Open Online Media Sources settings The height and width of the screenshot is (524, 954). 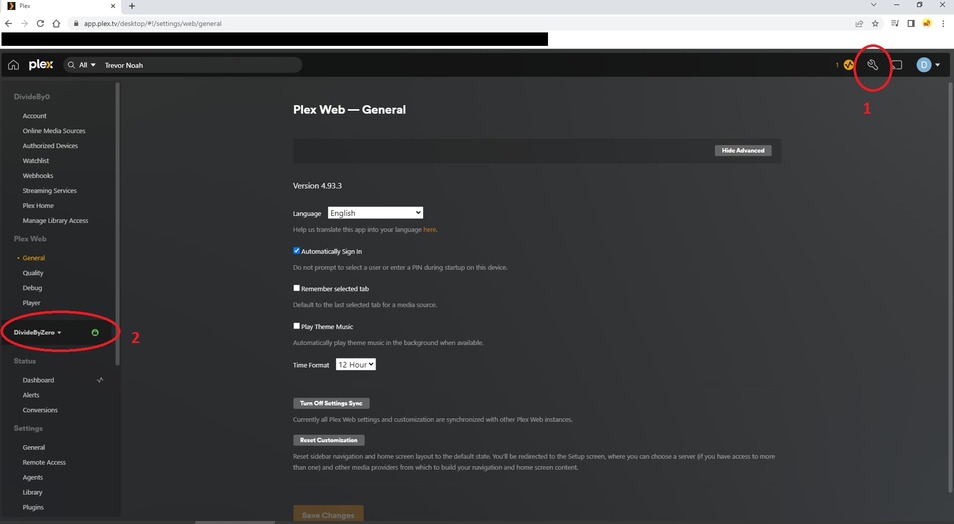[x=54, y=131]
